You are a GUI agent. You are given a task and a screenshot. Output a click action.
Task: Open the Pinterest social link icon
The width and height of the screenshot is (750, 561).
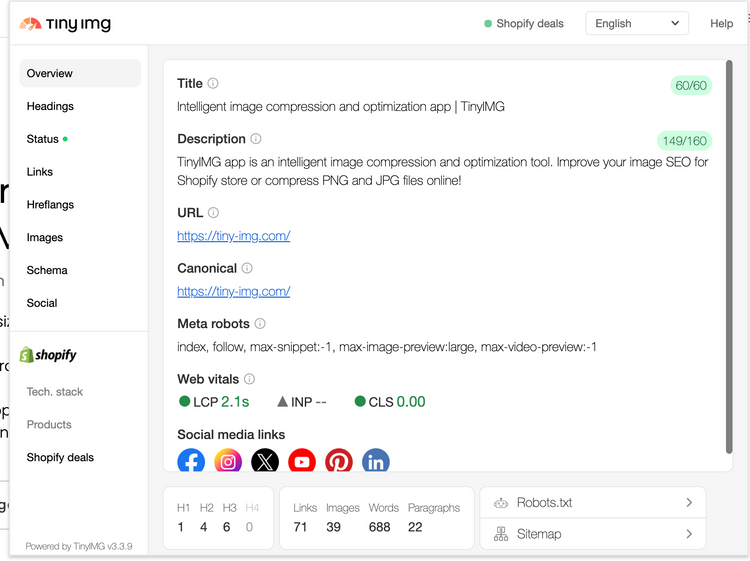[x=339, y=460]
